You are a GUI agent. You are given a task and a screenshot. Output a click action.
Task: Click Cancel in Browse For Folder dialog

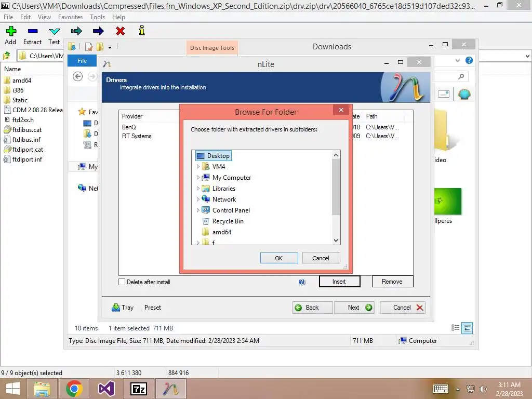pyautogui.click(x=321, y=258)
